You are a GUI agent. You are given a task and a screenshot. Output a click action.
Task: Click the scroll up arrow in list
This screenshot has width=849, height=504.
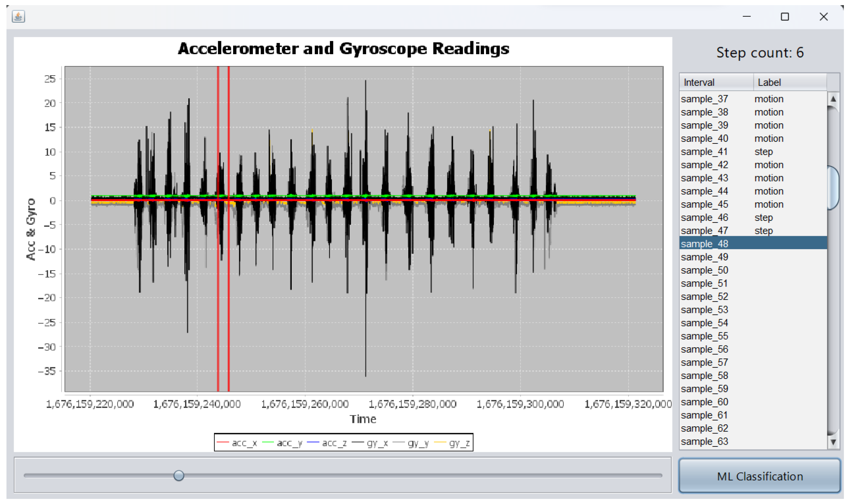(x=833, y=99)
